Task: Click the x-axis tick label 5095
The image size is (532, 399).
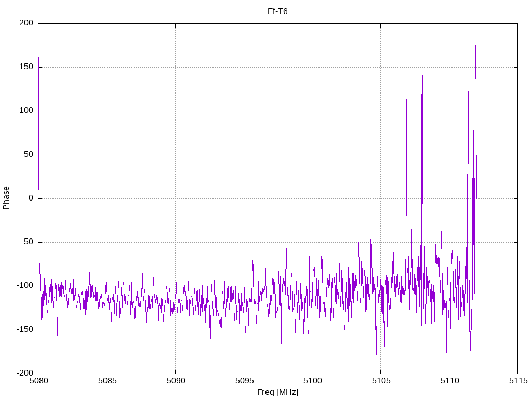Action: [x=244, y=381]
